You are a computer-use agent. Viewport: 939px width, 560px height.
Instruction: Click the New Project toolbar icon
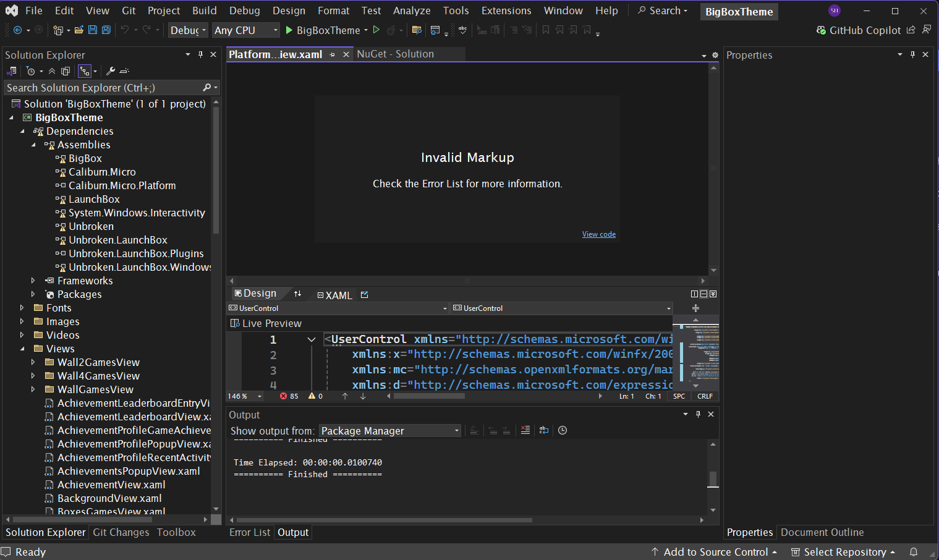(58, 30)
